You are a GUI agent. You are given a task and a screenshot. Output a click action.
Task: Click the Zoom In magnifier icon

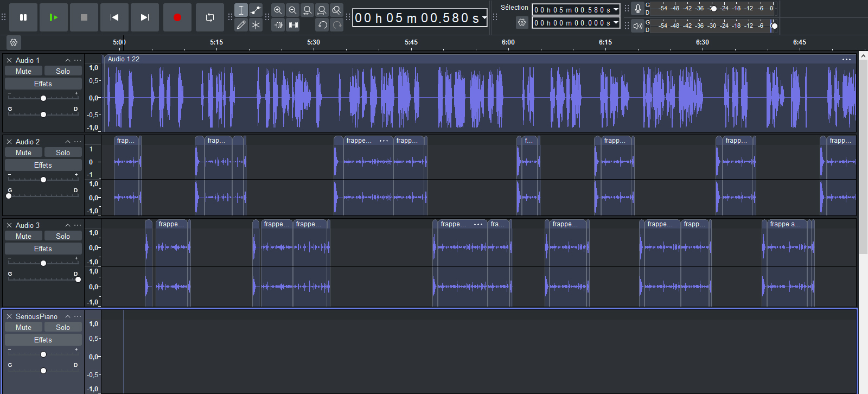(x=278, y=10)
